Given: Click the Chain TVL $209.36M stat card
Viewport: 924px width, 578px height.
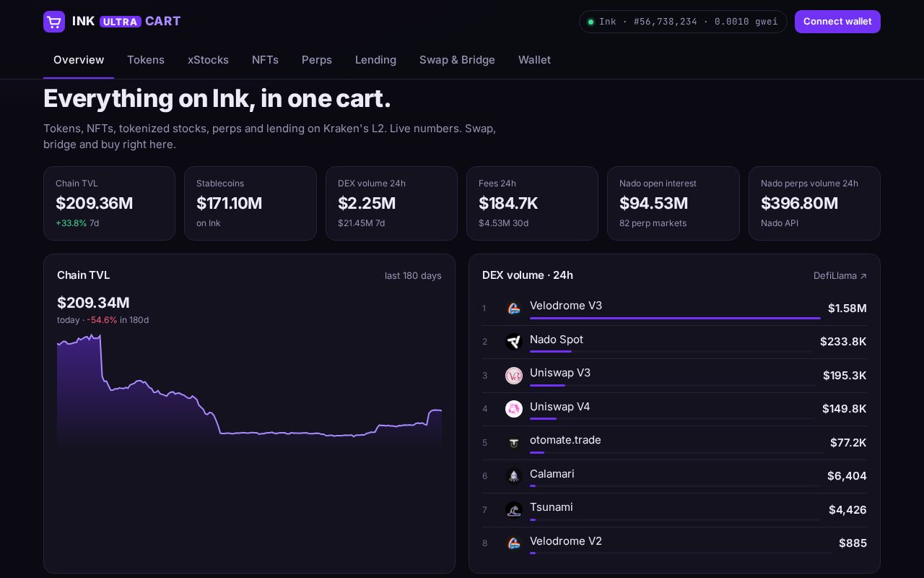Looking at the screenshot, I should point(109,203).
